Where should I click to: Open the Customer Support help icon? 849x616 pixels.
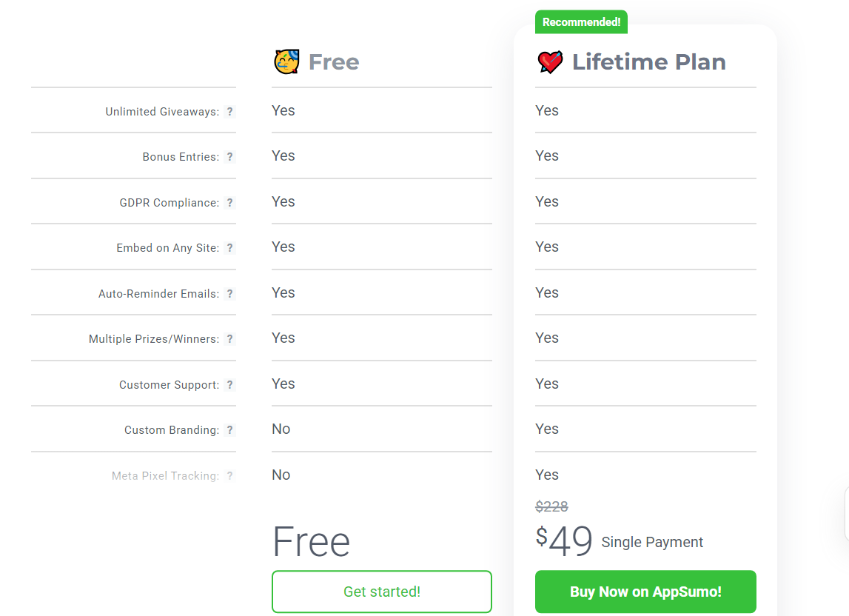pyautogui.click(x=229, y=384)
